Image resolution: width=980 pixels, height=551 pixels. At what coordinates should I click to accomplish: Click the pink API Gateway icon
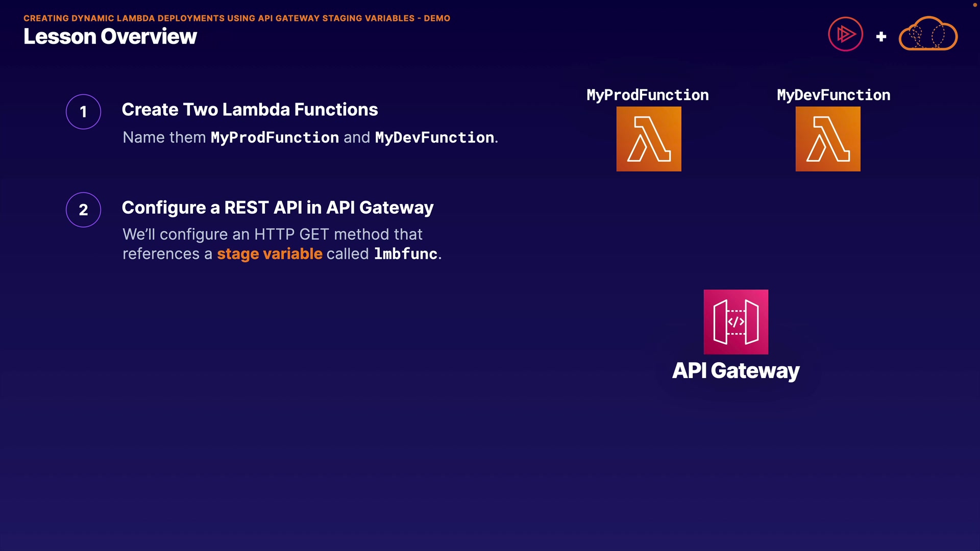(x=736, y=322)
